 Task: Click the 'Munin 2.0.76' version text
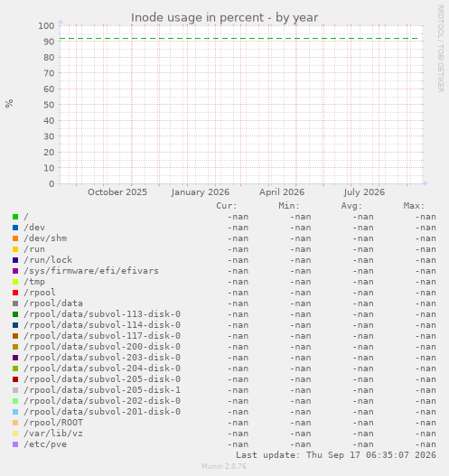(x=224, y=466)
